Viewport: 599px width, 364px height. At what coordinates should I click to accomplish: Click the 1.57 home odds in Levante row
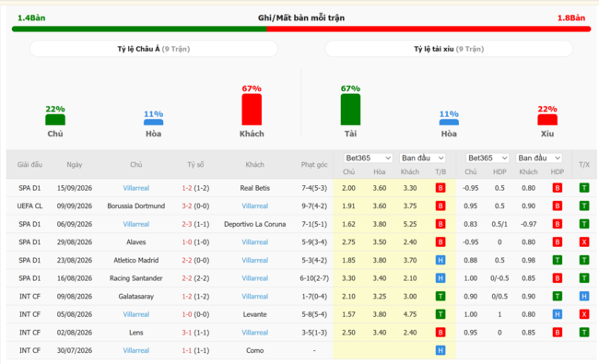tap(348, 314)
